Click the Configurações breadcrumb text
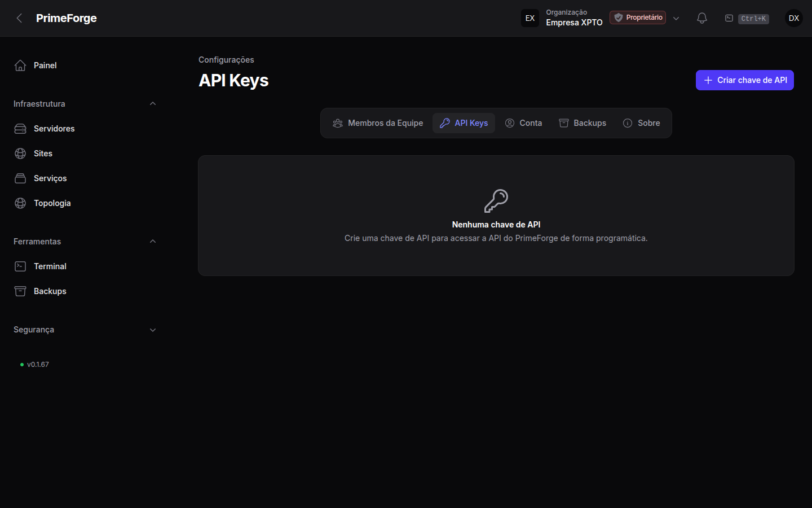Image resolution: width=812 pixels, height=508 pixels. tap(226, 60)
